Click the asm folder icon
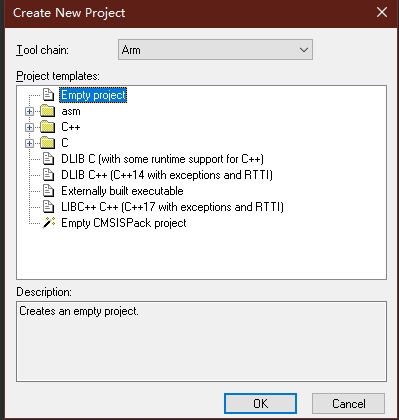The height and width of the screenshot is (420, 399). pyautogui.click(x=48, y=111)
